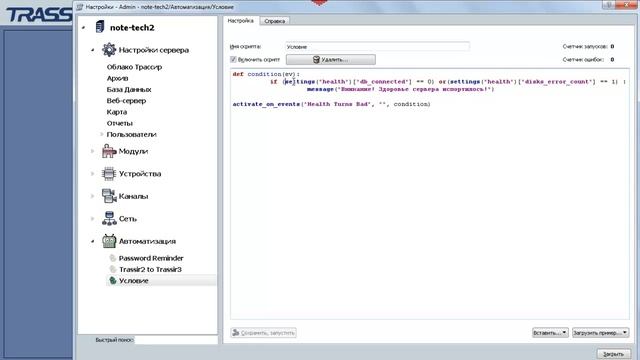Click the Trassir2 to Trassir3 script icon

pyautogui.click(x=113, y=269)
